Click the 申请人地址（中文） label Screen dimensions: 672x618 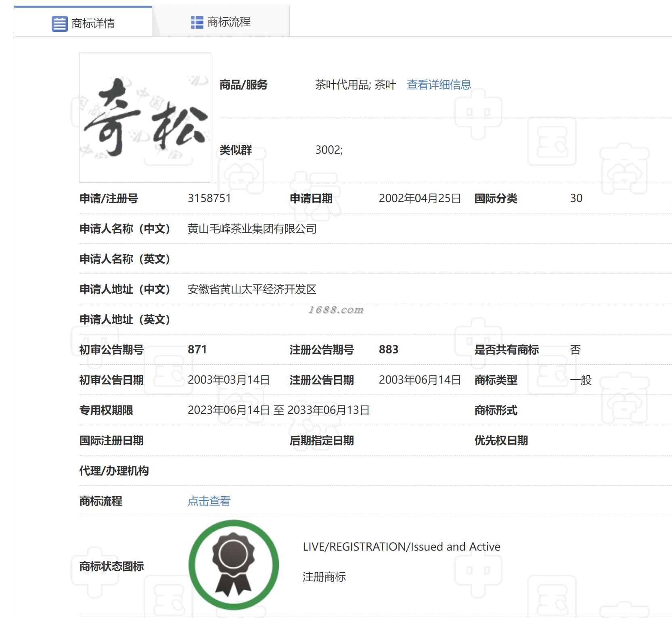pos(125,289)
